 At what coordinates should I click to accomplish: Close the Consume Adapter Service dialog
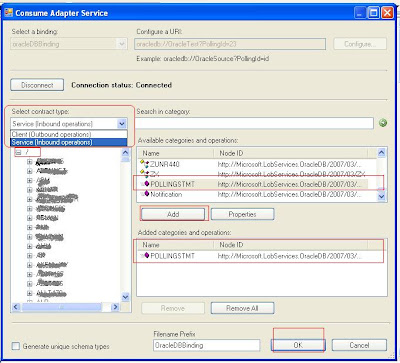(x=388, y=13)
